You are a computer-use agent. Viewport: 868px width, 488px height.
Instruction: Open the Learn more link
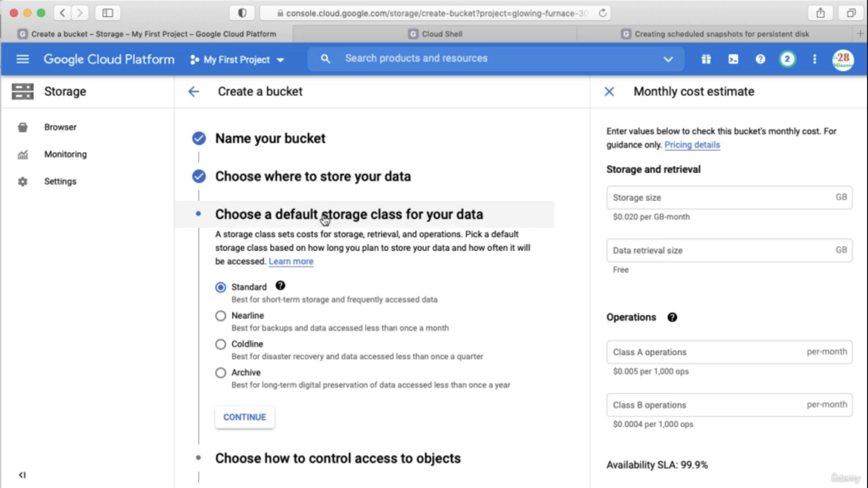pos(291,261)
